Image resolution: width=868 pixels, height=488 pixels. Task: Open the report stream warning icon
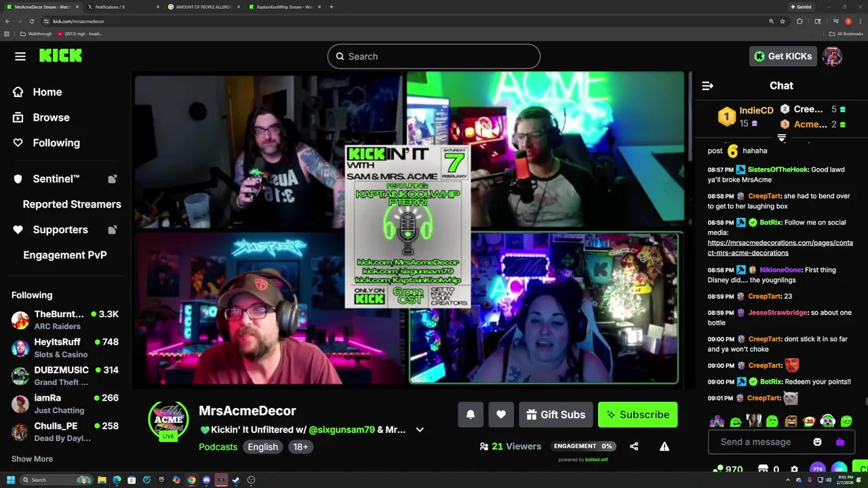coord(664,446)
